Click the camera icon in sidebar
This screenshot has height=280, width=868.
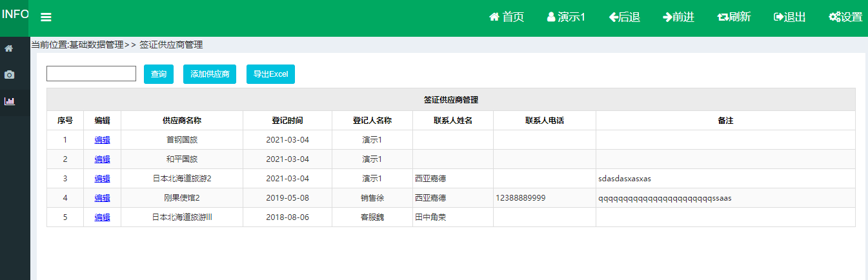pos(9,75)
